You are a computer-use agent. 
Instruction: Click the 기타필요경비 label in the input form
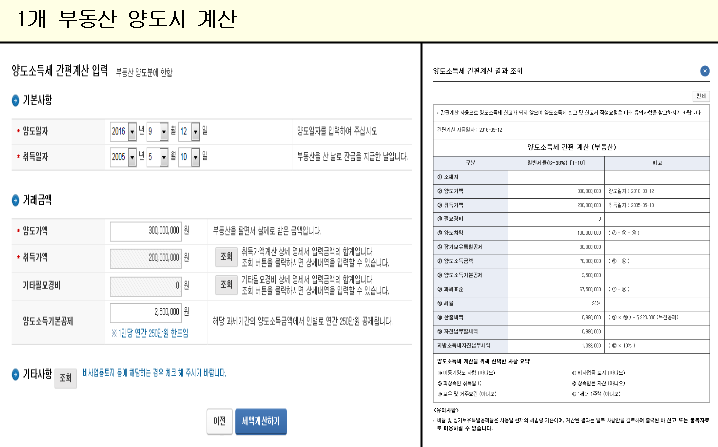click(x=41, y=286)
